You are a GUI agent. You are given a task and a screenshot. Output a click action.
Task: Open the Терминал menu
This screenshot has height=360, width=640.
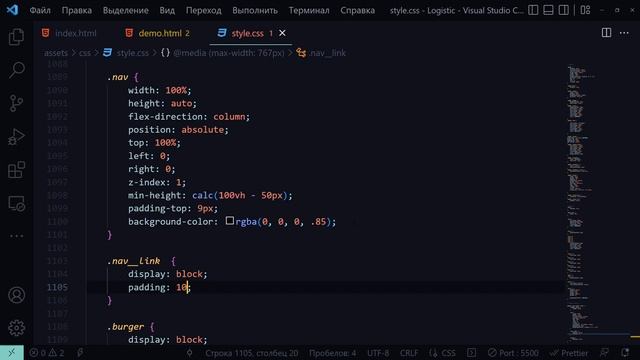pos(309,10)
